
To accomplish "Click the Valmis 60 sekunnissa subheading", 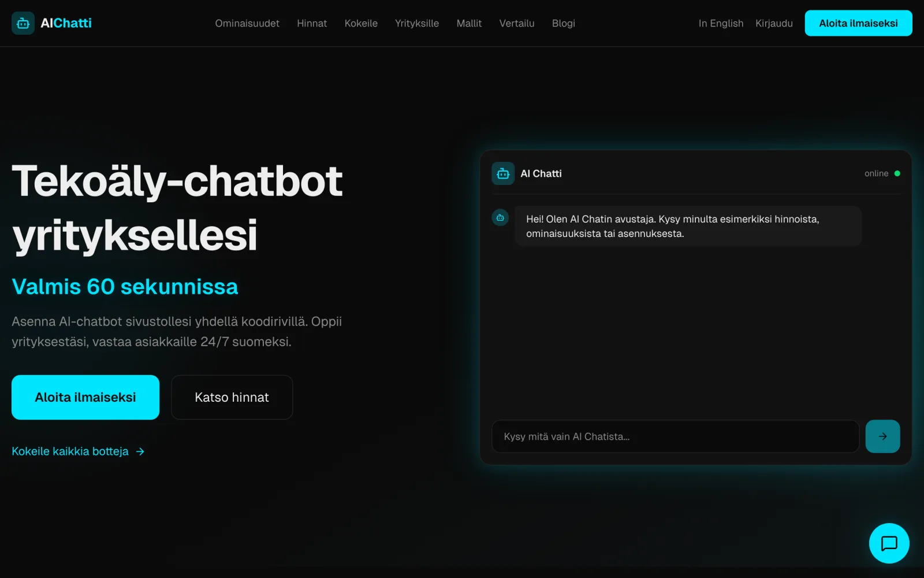I will click(x=125, y=287).
